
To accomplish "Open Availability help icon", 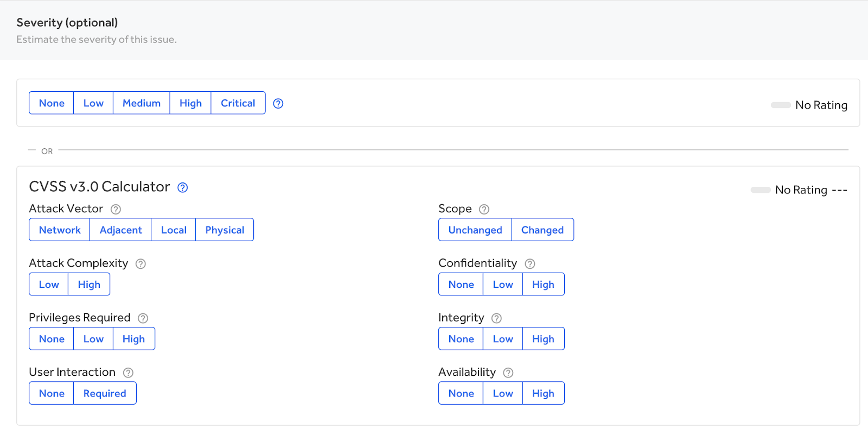I will tap(508, 373).
